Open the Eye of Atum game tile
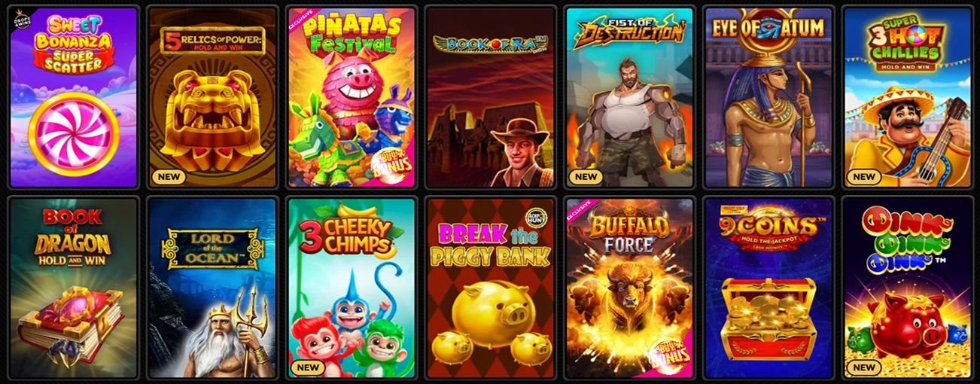The width and height of the screenshot is (980, 384). point(768,98)
